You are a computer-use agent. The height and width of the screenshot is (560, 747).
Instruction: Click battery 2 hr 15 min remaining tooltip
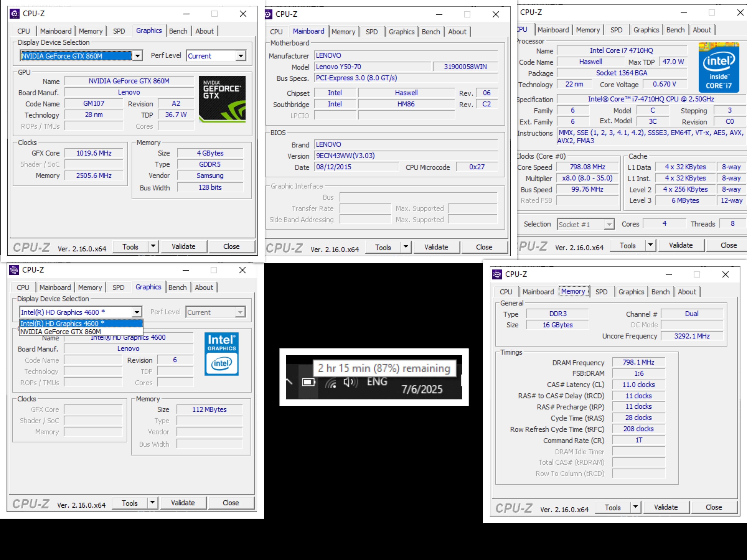pos(384,368)
